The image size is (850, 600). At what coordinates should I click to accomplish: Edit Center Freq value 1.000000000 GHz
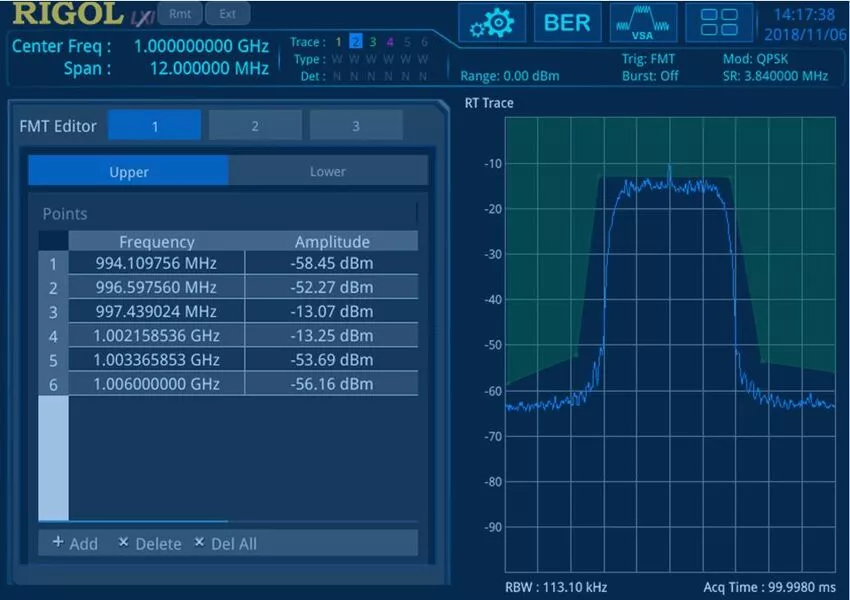point(201,46)
